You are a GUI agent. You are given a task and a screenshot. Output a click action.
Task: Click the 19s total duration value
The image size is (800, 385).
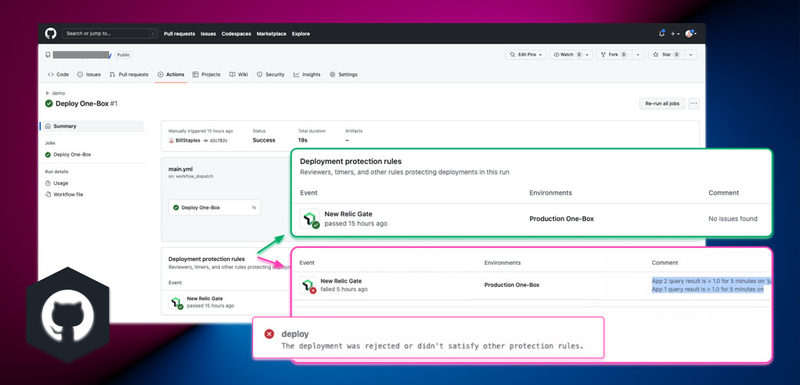[303, 140]
